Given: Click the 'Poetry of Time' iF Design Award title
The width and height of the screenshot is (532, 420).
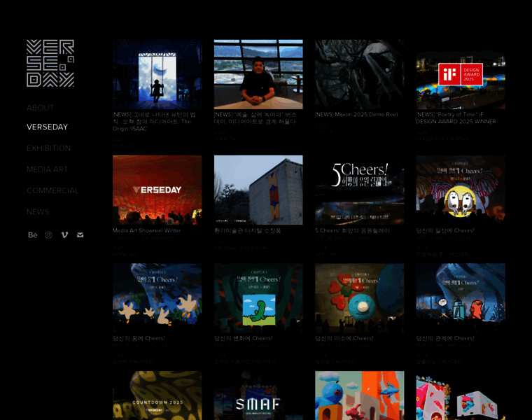Looking at the screenshot, I should [x=456, y=118].
